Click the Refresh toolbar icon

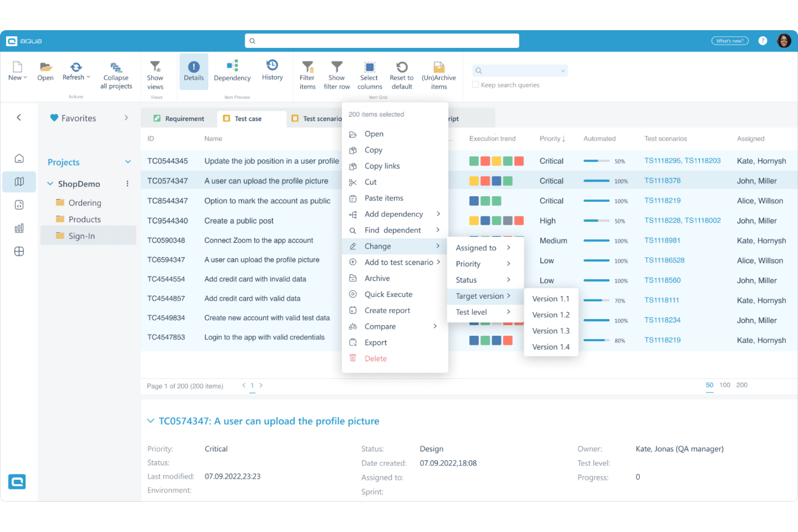[76, 67]
